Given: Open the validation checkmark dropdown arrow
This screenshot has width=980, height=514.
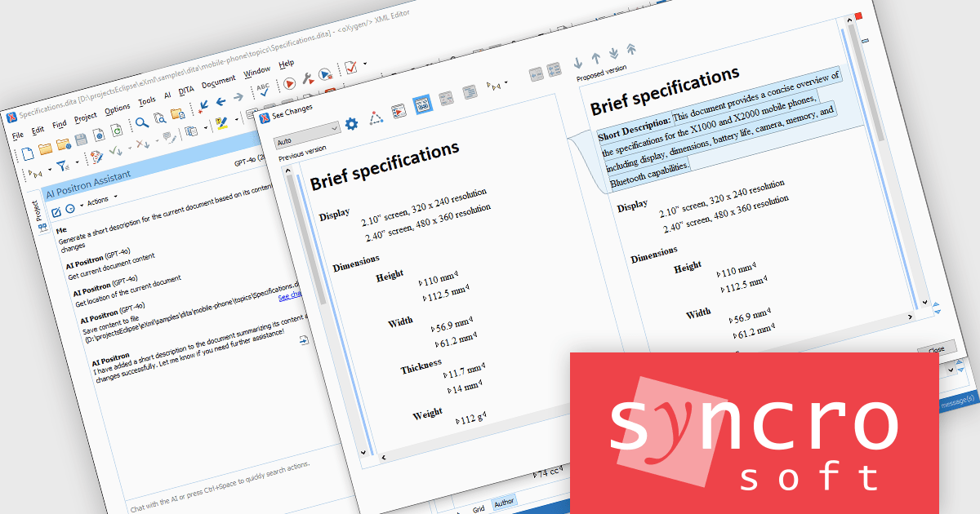Looking at the screenshot, I should click(x=364, y=63).
